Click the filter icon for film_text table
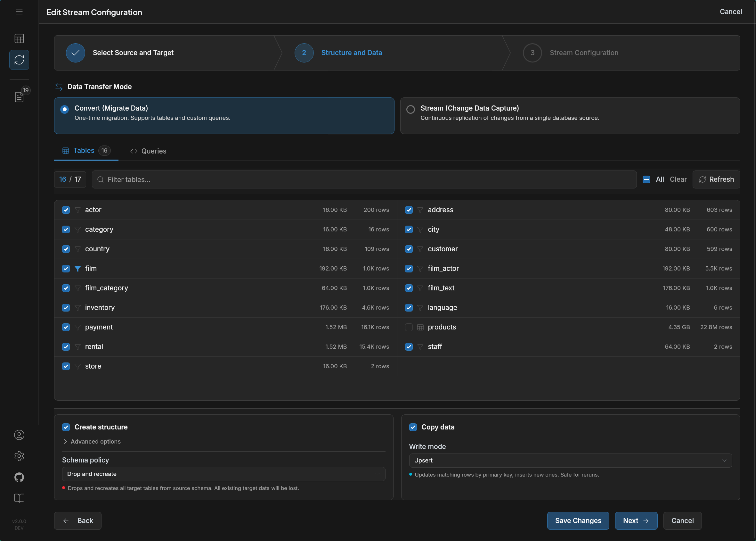This screenshot has width=756, height=541. [420, 288]
